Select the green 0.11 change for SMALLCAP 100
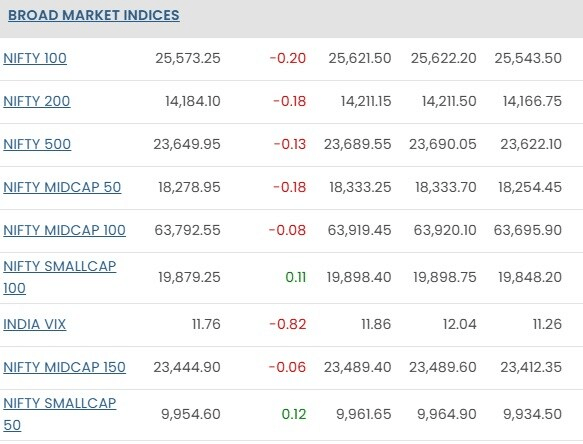Screen dimensions: 583x444 click(x=296, y=277)
